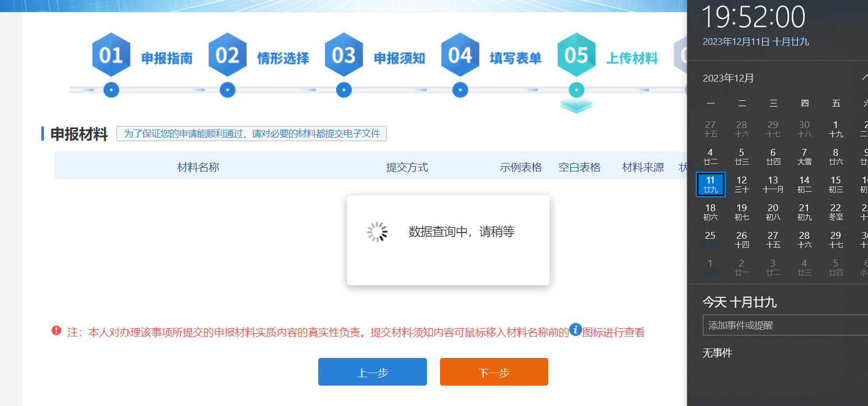Click the 01 hexagon step icon

tap(111, 55)
